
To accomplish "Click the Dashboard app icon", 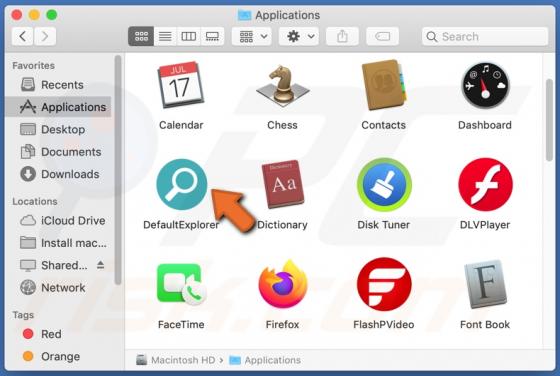I will tap(485, 85).
